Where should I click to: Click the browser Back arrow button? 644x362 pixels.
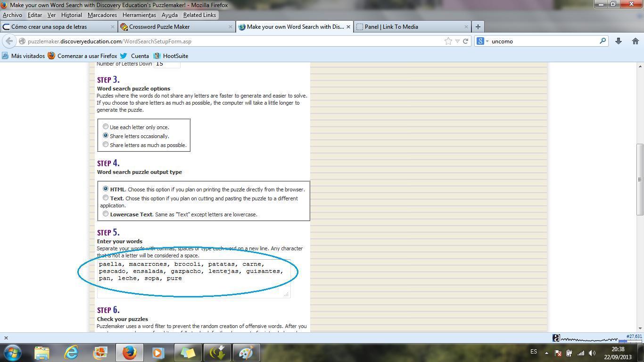tap(9, 41)
